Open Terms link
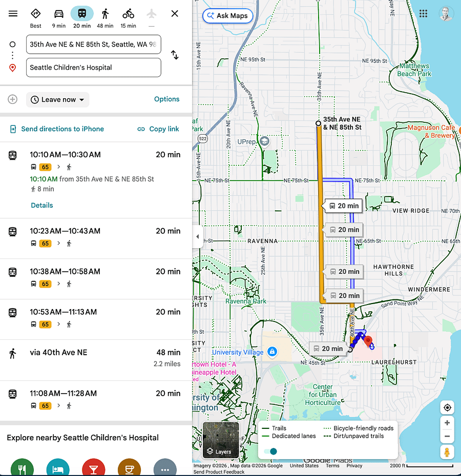Screen dimensions: 461x476 tap(332, 466)
